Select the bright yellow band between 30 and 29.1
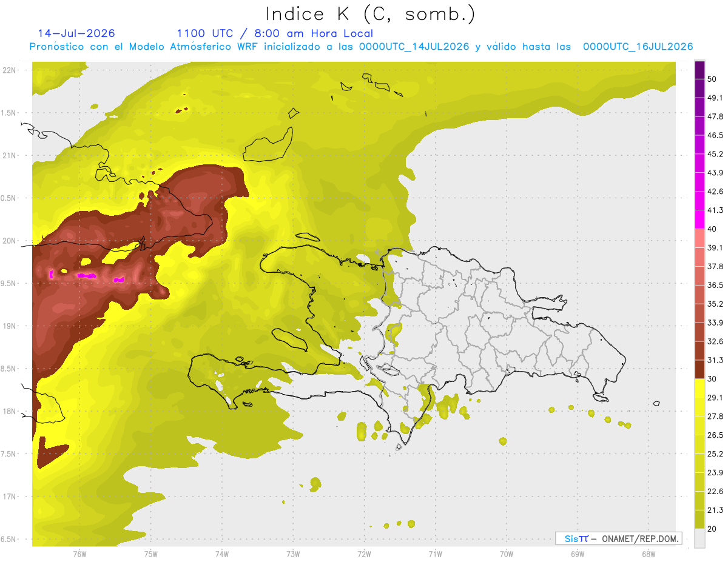This screenshot has width=728, height=562. click(x=699, y=388)
